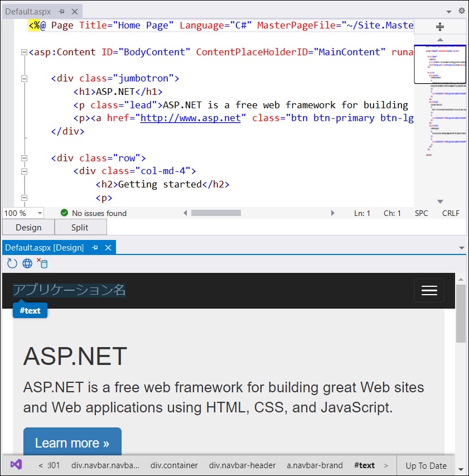Image resolution: width=469 pixels, height=476 pixels.
Task: Open the editor tab list dropdown arrow
Action: 449,12
